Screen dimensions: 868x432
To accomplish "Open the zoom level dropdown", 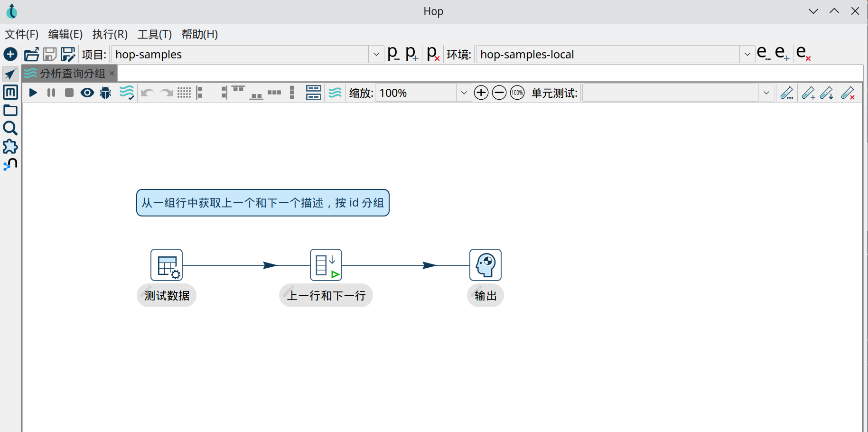I will click(464, 93).
